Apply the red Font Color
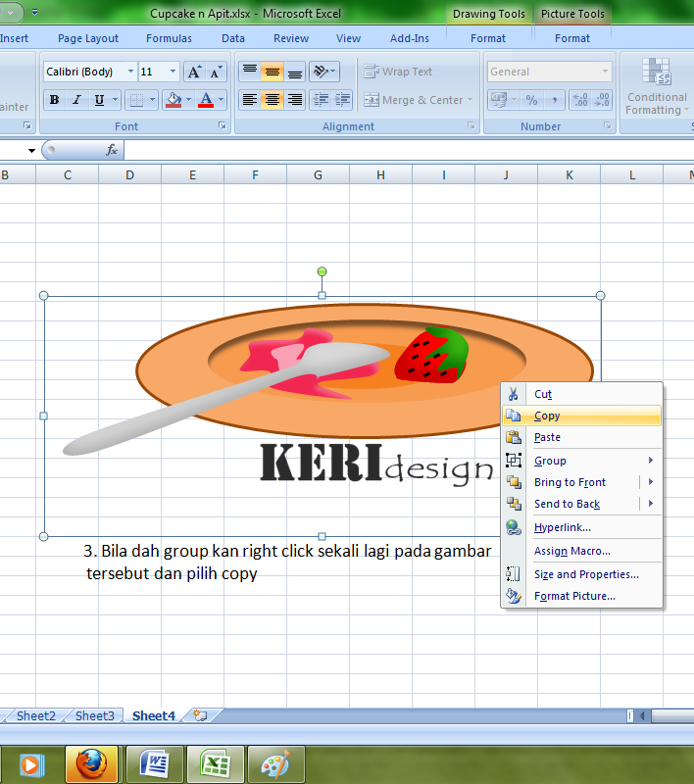The height and width of the screenshot is (784, 694). click(206, 100)
